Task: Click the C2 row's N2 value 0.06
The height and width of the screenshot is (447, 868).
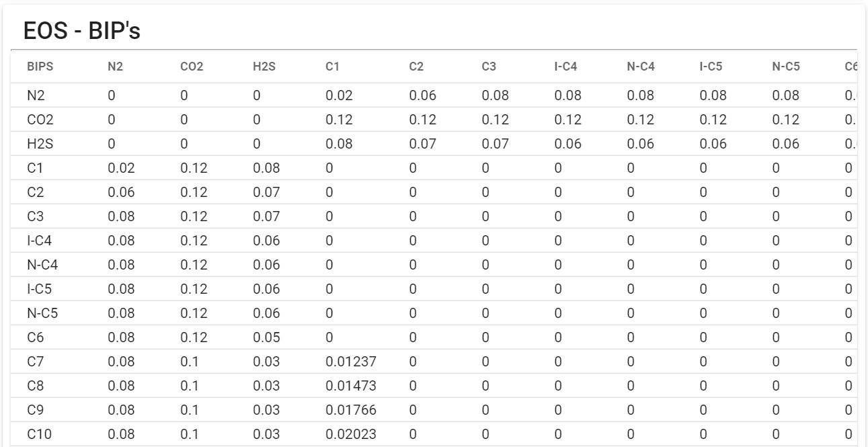Action: pos(121,192)
